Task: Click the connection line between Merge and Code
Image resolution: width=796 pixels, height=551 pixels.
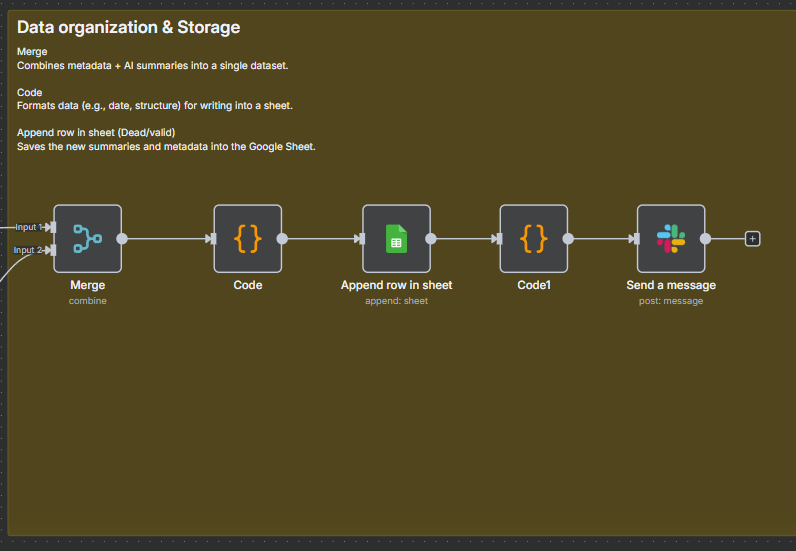Action: 168,239
